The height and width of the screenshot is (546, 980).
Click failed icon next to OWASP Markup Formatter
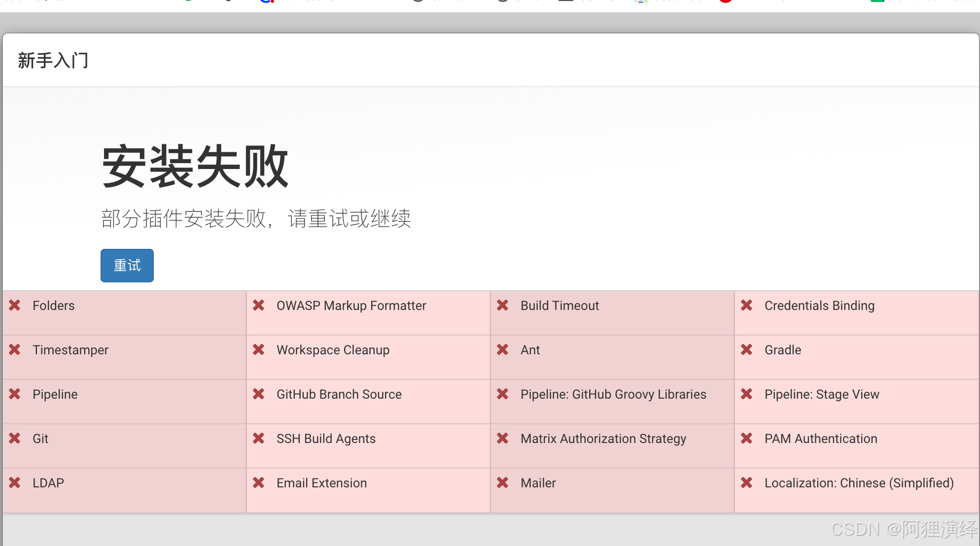(259, 306)
